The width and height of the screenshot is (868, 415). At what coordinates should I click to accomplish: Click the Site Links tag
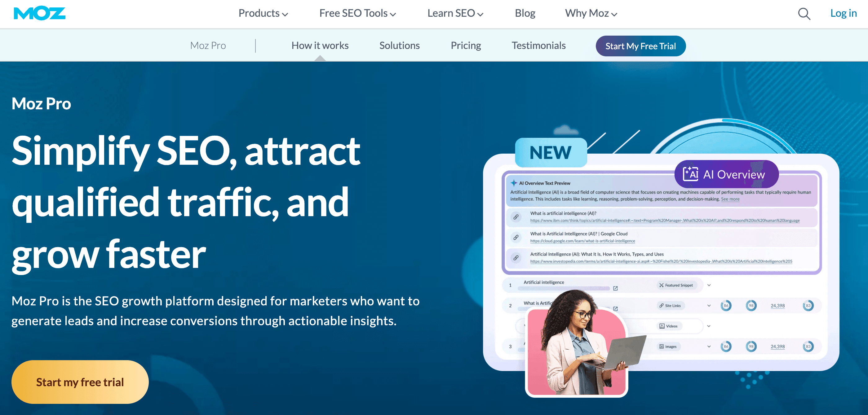tap(670, 306)
